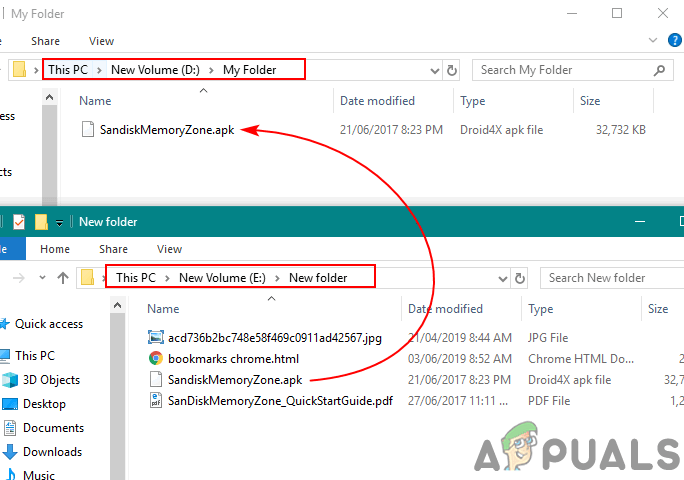Open address history dropdown in My Folder window
This screenshot has width=684, height=480.
point(434,70)
